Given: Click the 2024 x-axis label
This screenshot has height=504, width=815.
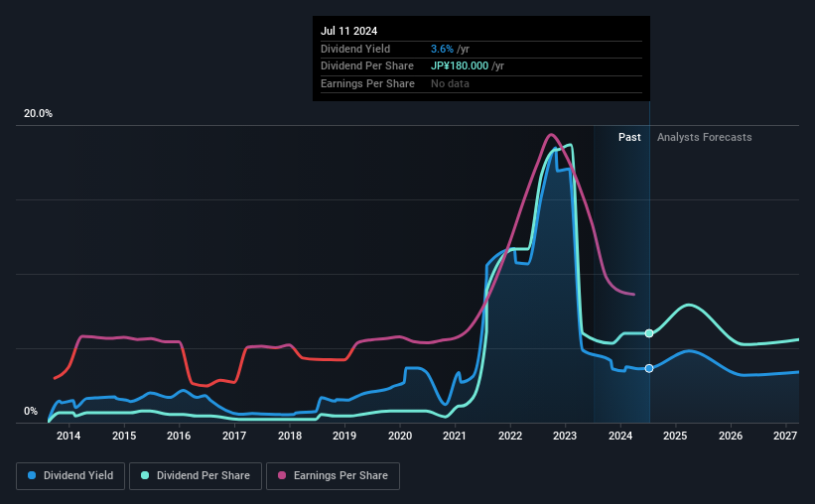Looking at the screenshot, I should click(620, 436).
